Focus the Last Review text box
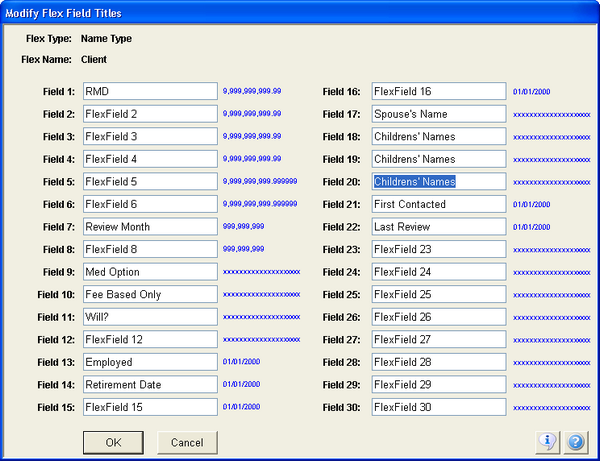Screen dimensions: 600x461 (438, 227)
